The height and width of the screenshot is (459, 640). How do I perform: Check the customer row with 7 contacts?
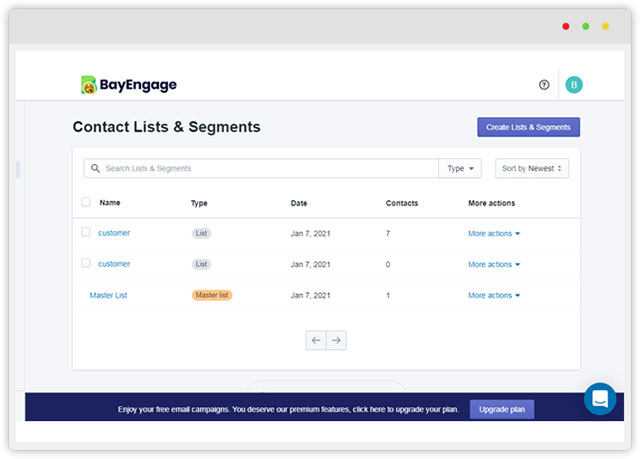tap(86, 232)
